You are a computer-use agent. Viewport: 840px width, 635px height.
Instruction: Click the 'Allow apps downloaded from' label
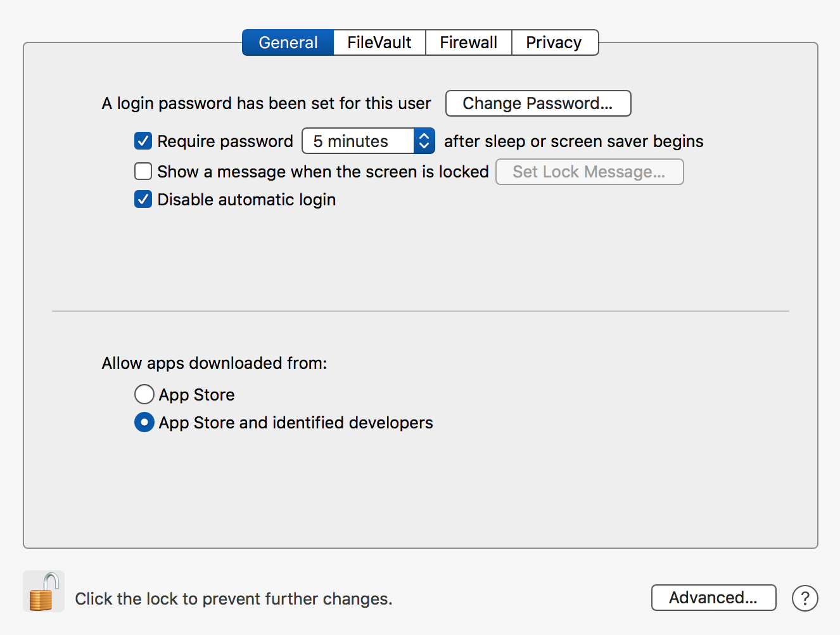point(214,363)
